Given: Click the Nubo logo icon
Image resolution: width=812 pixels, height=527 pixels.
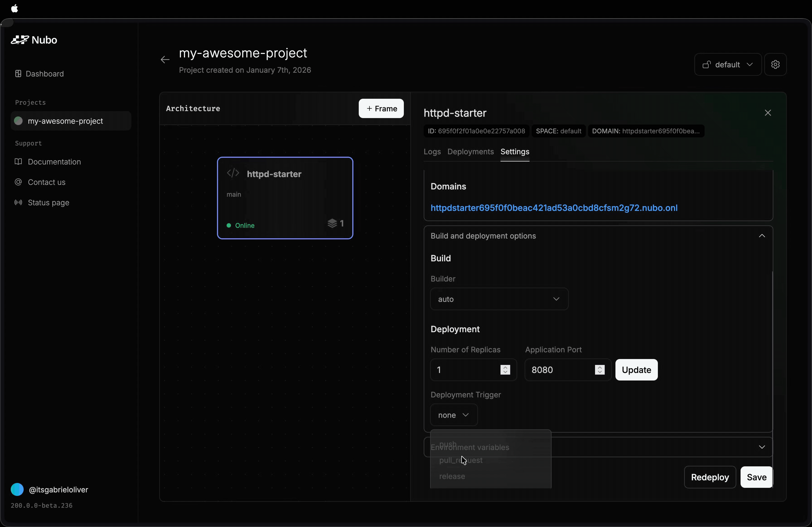Looking at the screenshot, I should (x=20, y=40).
